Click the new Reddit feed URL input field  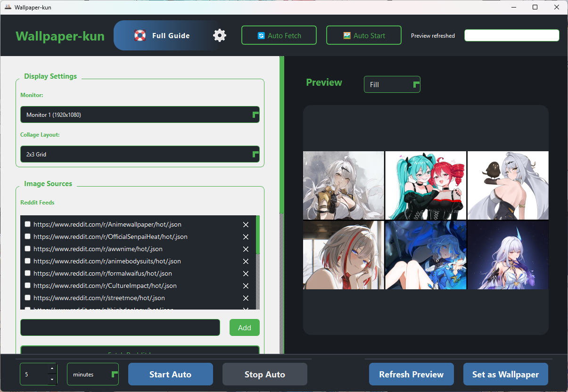tap(120, 327)
